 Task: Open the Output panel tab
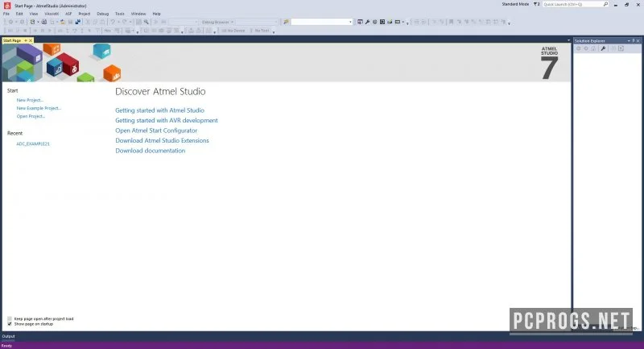point(8,336)
